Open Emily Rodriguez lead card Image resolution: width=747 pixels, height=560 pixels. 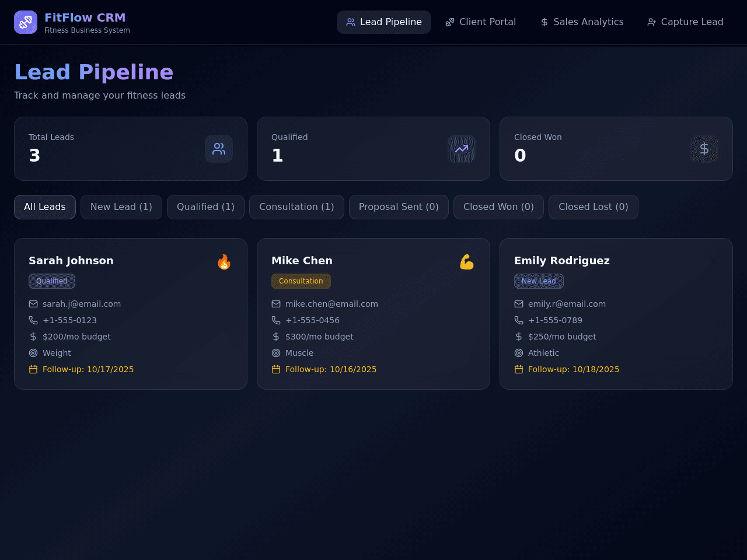tap(616, 314)
